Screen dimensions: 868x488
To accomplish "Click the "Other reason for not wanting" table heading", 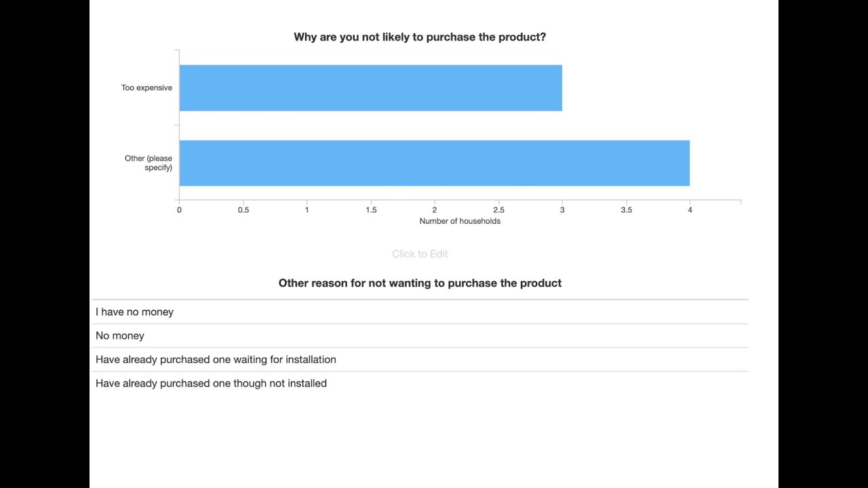I will coord(420,283).
